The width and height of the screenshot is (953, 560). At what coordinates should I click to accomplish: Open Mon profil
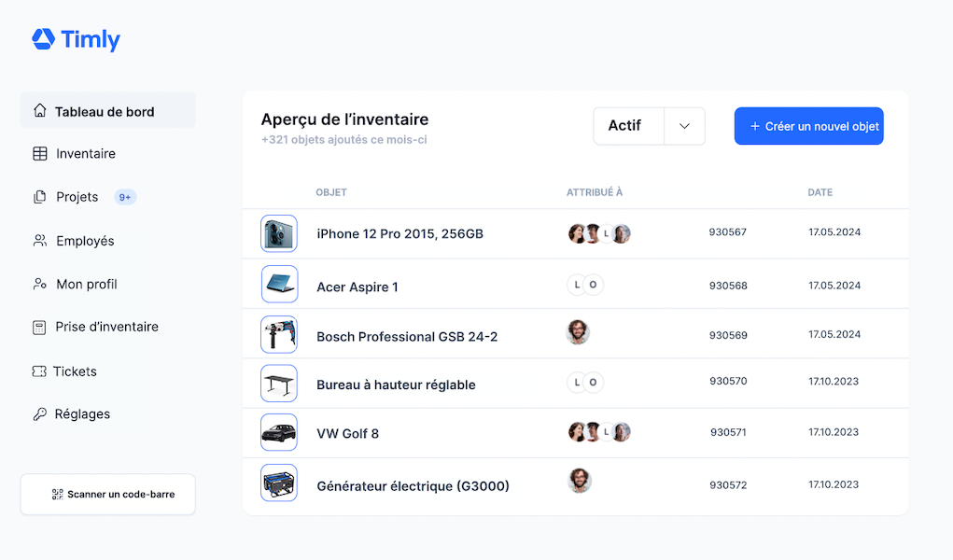[x=86, y=284]
